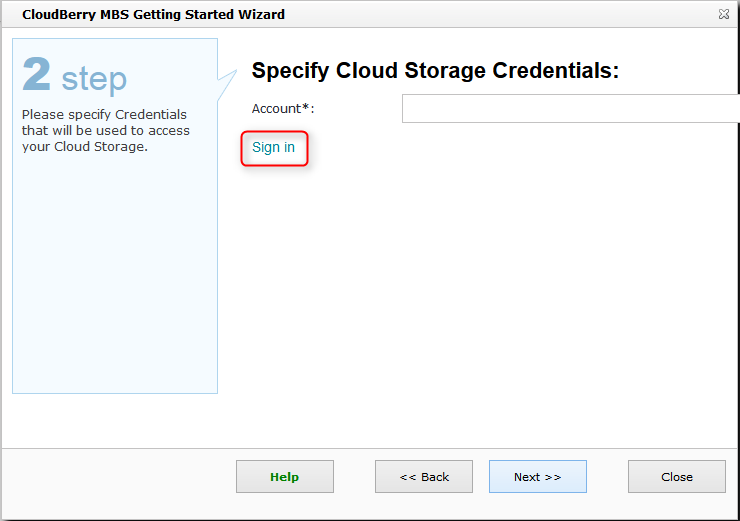Click the credentials description text in side panel

point(105,131)
